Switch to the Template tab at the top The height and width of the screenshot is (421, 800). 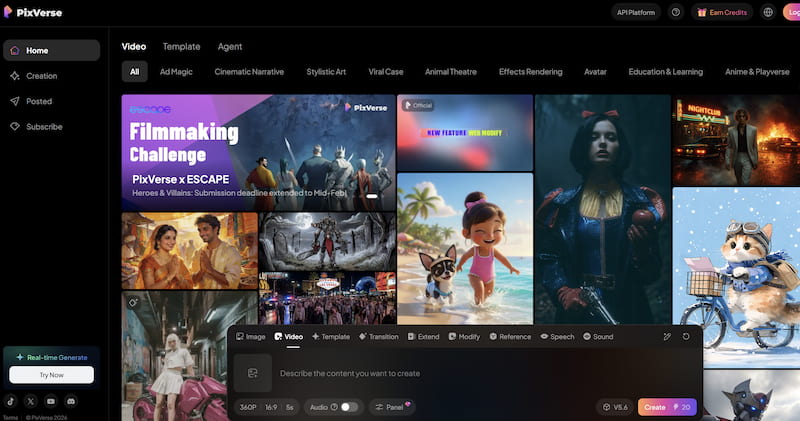click(181, 46)
